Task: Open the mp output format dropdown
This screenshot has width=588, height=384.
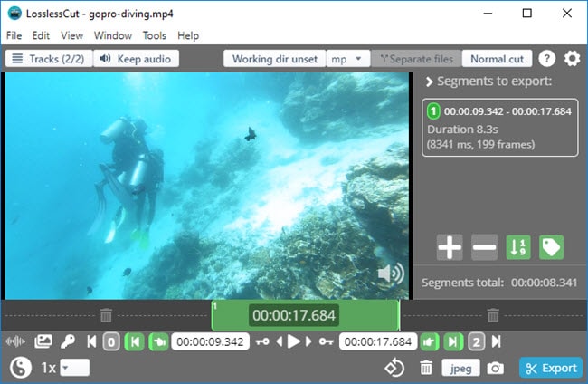Action: click(348, 59)
